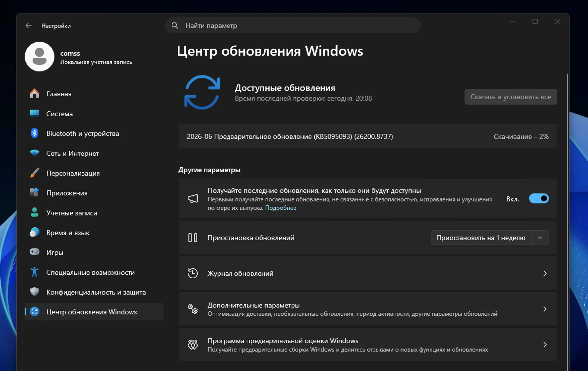Viewport: 588px width, 371px height.
Task: Select Сеть и Интернет
Action: (94, 153)
